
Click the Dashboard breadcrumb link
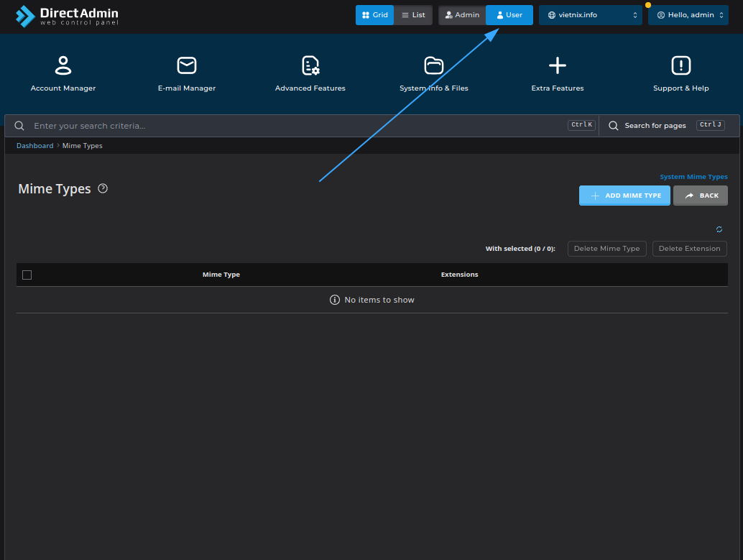coord(34,146)
